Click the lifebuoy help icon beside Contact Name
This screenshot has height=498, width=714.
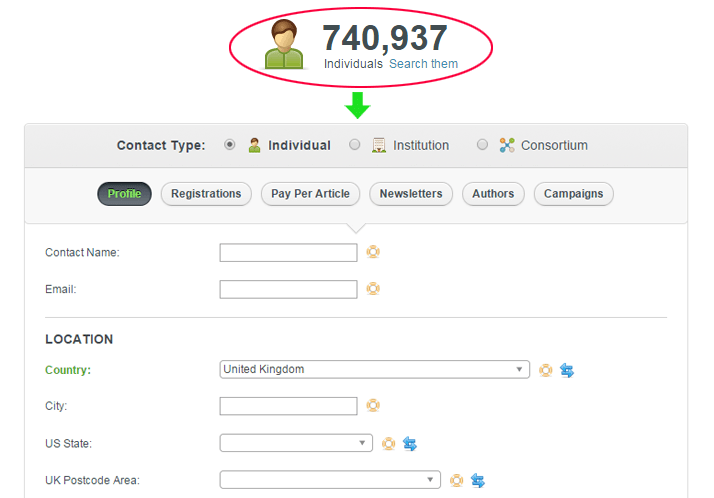pos(373,252)
